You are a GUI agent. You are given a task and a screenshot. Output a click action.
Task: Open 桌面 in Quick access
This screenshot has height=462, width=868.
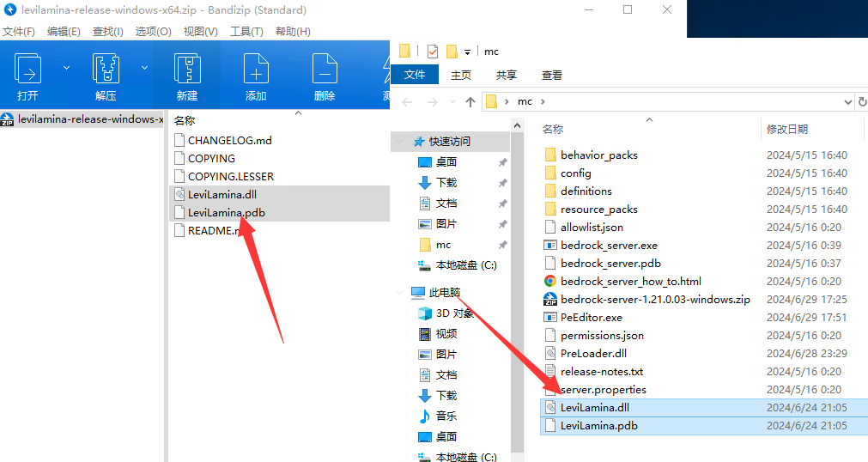[446, 161]
